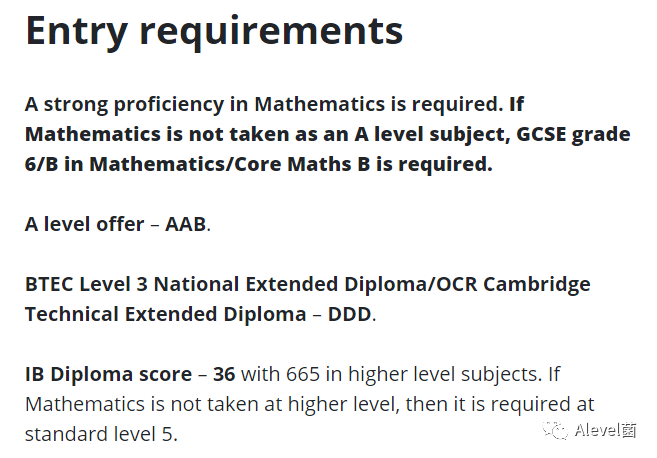The width and height of the screenshot is (657, 458).
Task: Click Core Maths B is required text
Action: click(363, 164)
